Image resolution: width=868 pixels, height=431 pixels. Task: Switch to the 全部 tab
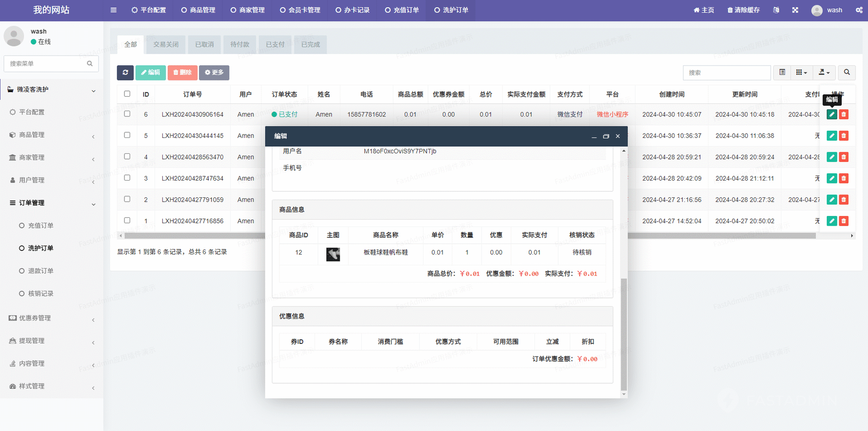tap(131, 45)
